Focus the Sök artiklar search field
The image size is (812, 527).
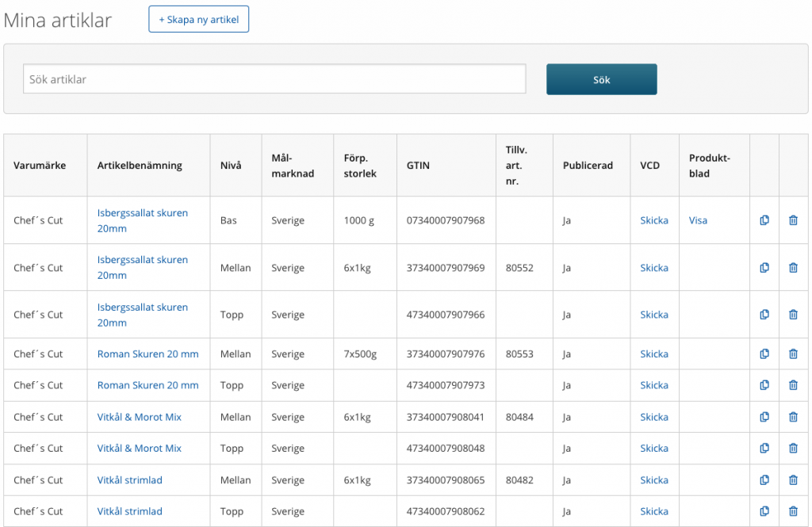[274, 79]
